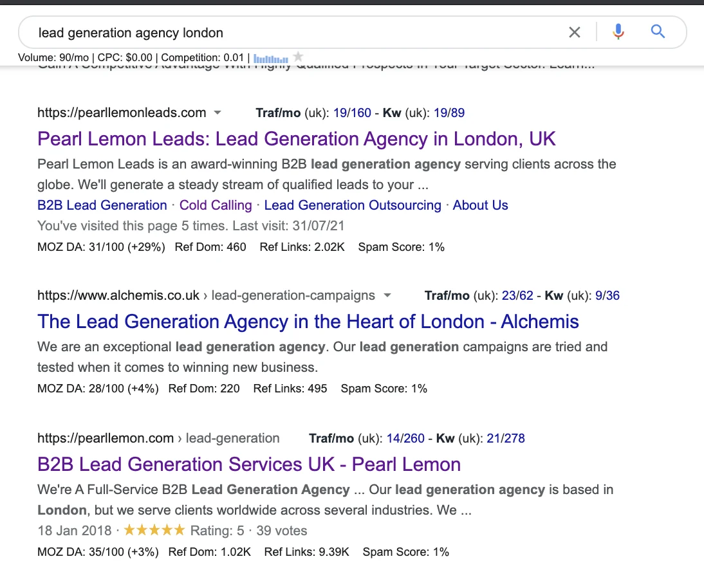Viewport: 704px width, 588px height.
Task: Click the https://pearllemonleads.com URL text
Action: click(122, 113)
